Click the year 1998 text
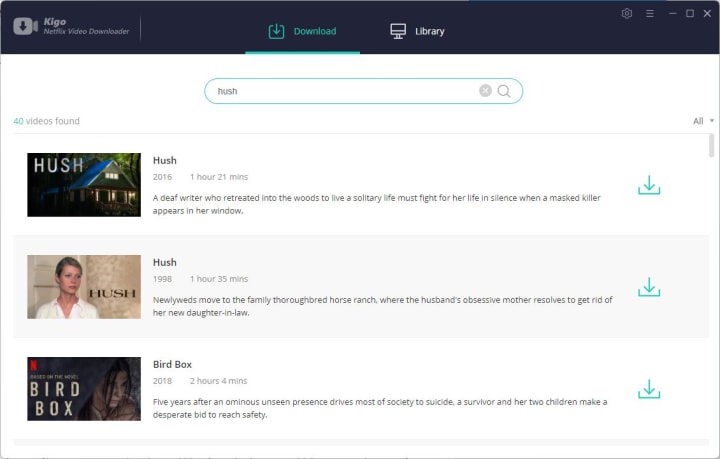This screenshot has height=459, width=720. tap(163, 279)
